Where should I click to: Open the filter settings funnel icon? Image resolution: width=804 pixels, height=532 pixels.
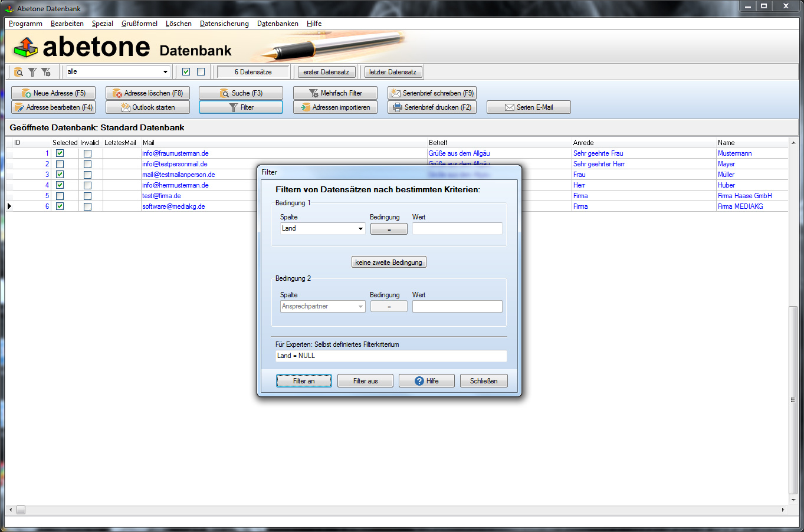tap(46, 72)
